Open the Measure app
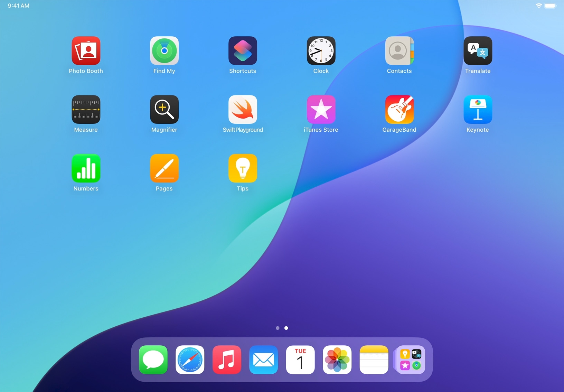564x392 pixels. tap(86, 110)
